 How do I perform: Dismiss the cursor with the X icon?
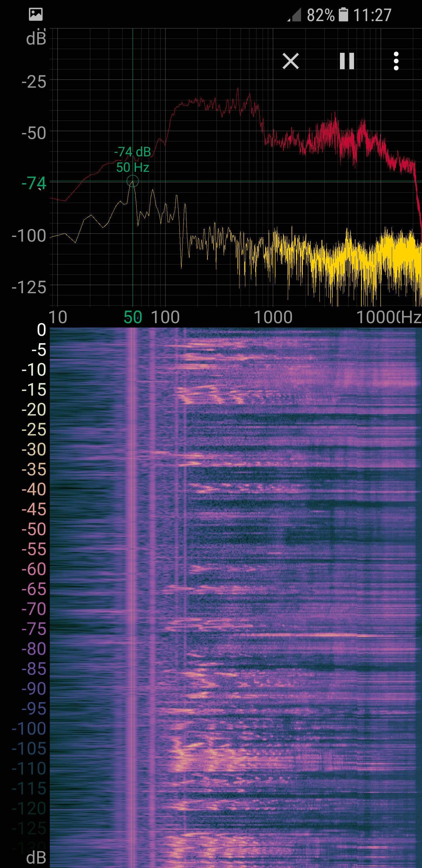[290, 61]
